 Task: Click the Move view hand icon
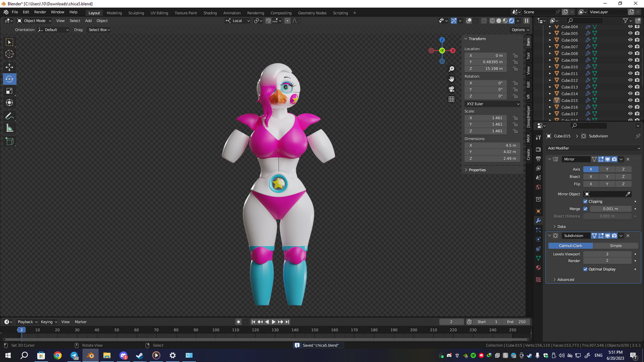[452, 79]
